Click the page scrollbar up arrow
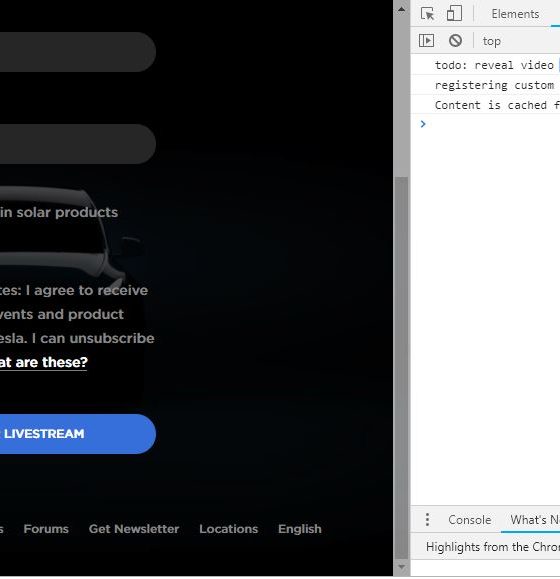 (401, 10)
